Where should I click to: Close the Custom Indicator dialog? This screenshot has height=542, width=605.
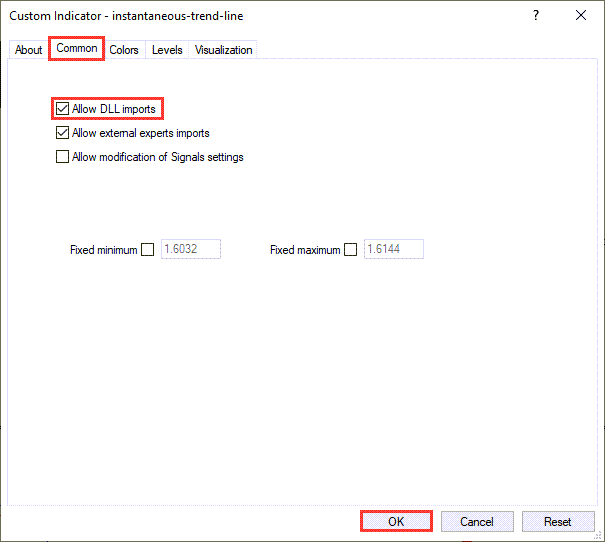(x=581, y=15)
